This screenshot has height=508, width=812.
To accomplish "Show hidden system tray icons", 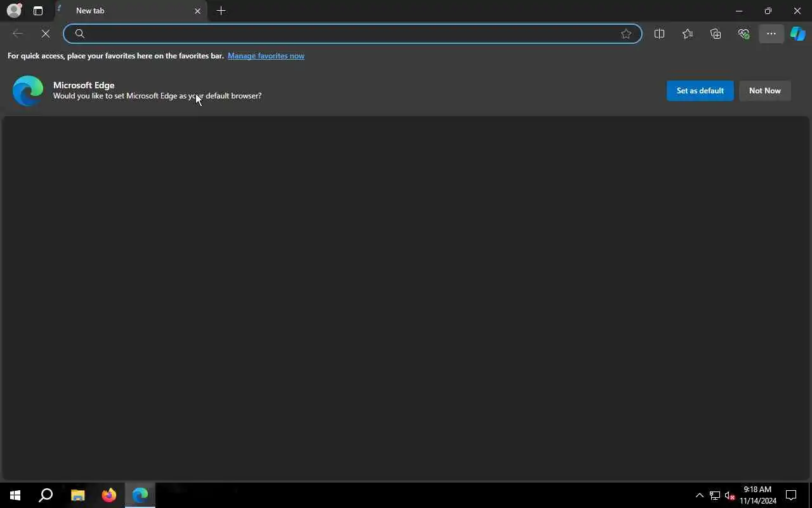I will [x=699, y=496].
